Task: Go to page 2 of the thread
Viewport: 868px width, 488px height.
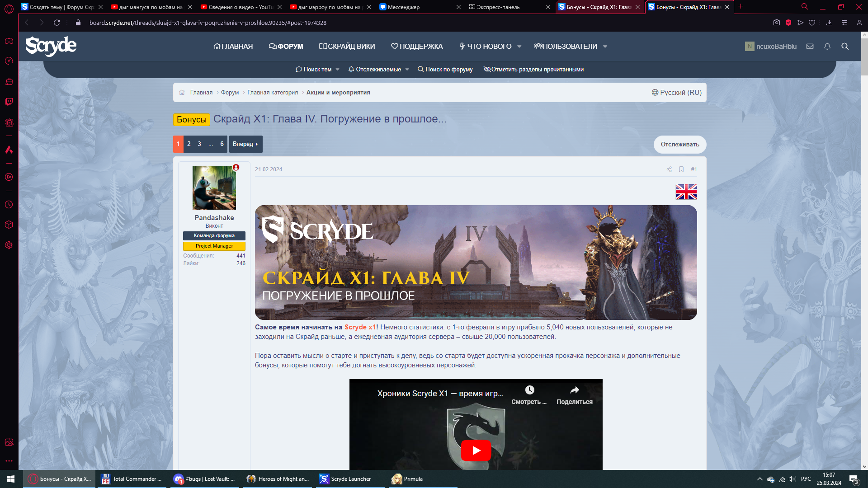Action: 189,144
